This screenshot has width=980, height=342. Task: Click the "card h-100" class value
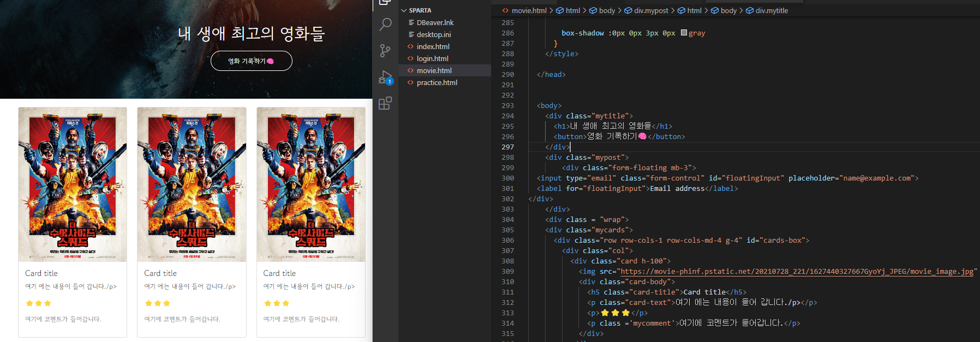click(642, 261)
